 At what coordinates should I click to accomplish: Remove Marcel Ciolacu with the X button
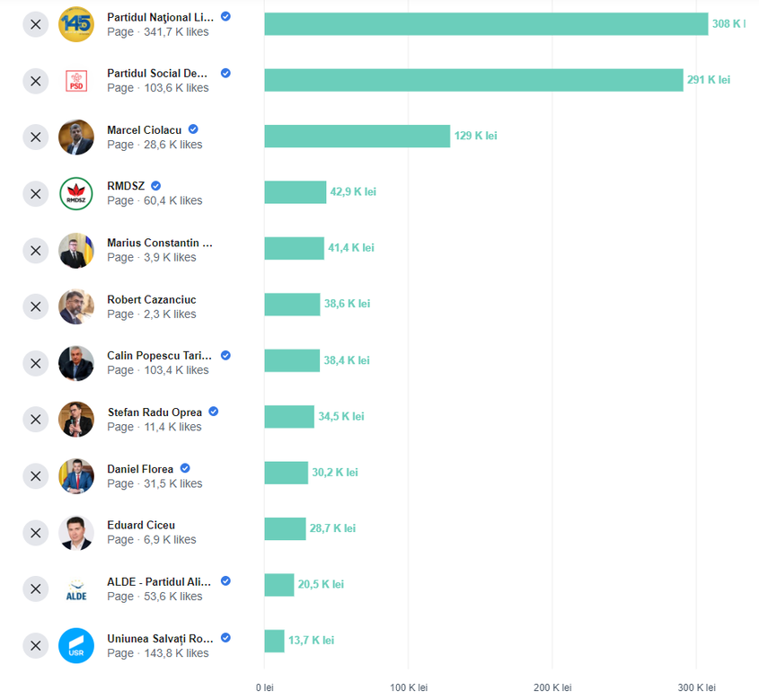pos(35,137)
